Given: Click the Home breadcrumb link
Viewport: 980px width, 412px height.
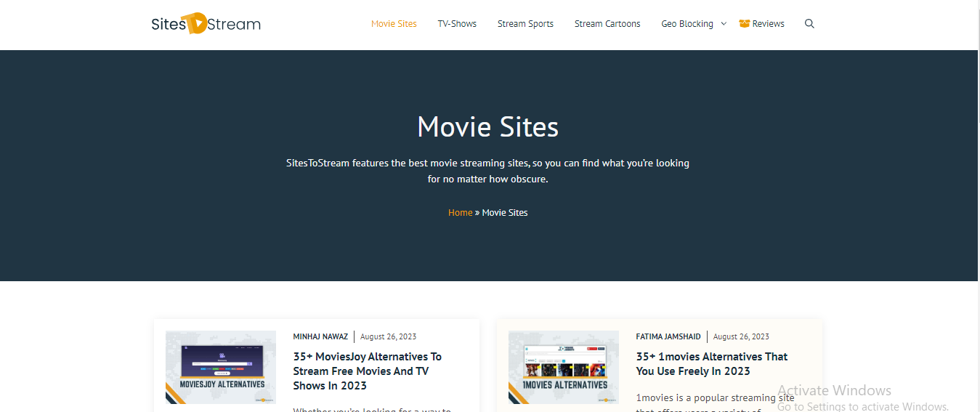Looking at the screenshot, I should pos(460,213).
